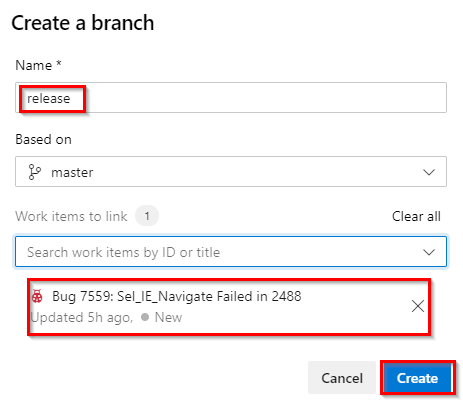Cancel the branch creation dialog
The image size is (463, 405).
342,378
